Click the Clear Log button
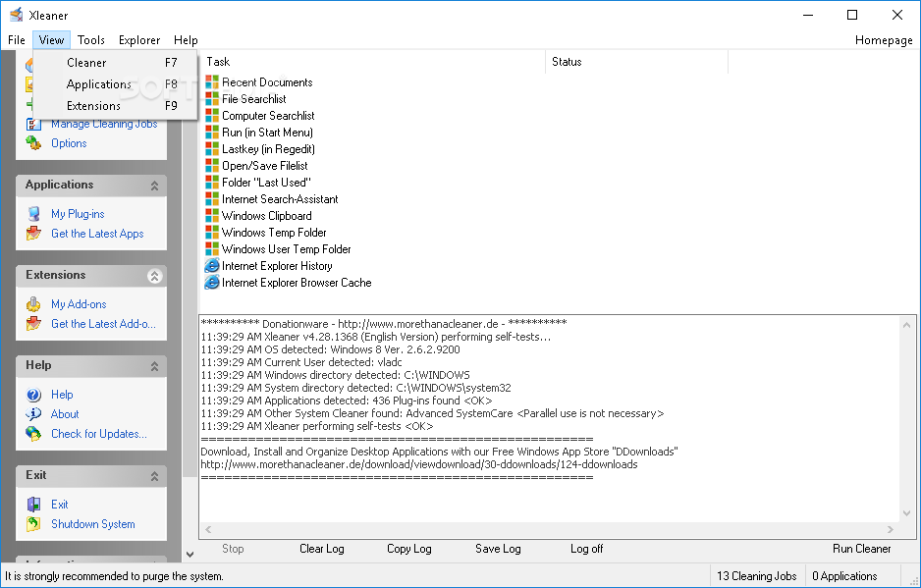The image size is (921, 588). tap(322, 549)
